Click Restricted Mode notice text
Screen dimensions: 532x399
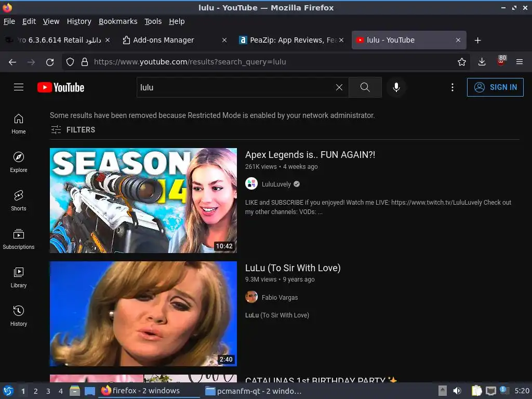[212, 115]
